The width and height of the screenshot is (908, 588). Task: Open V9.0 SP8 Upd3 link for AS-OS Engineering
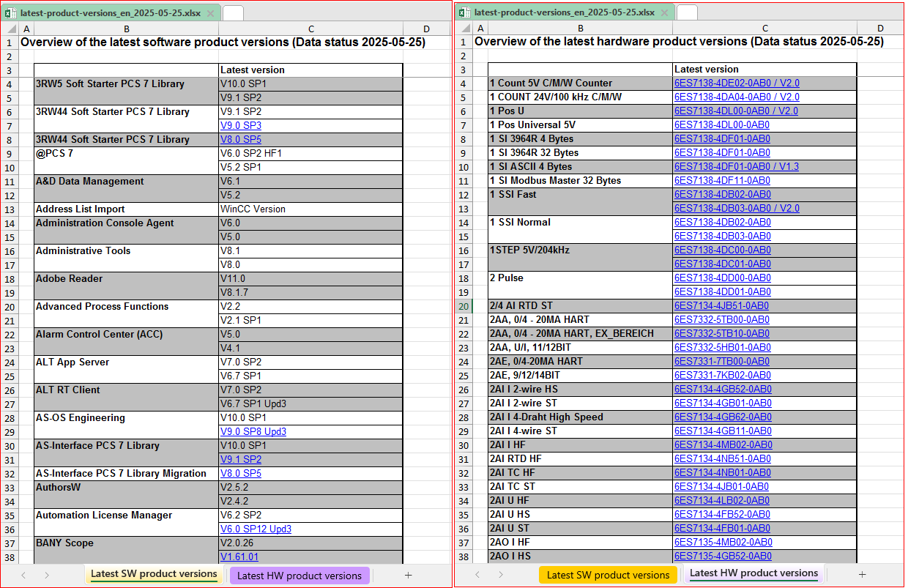coord(253,431)
